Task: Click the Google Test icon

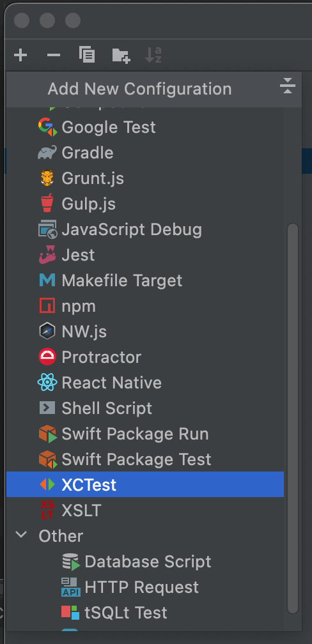Action: [47, 127]
